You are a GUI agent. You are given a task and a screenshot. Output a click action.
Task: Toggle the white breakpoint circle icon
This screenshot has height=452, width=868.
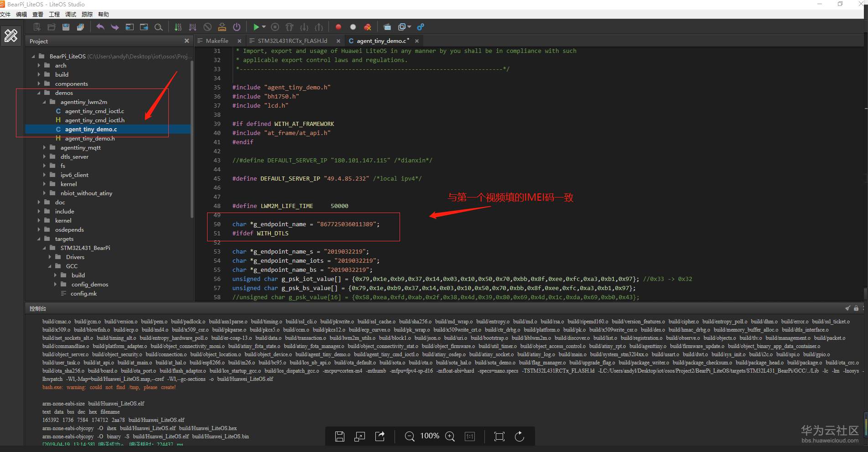point(353,27)
